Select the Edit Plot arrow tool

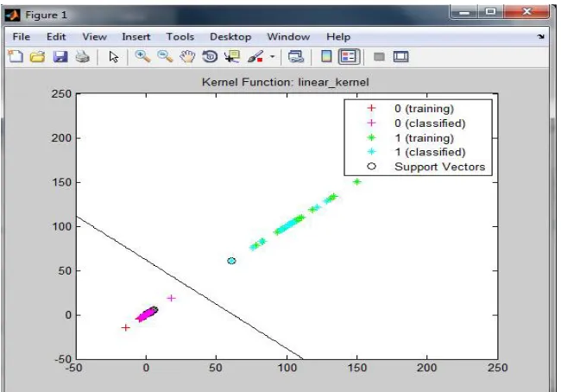114,57
